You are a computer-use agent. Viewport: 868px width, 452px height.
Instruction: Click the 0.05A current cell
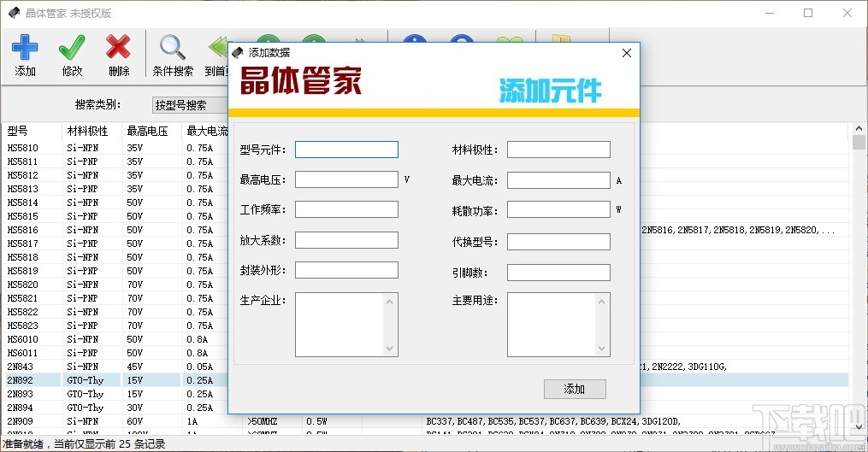[x=200, y=367]
